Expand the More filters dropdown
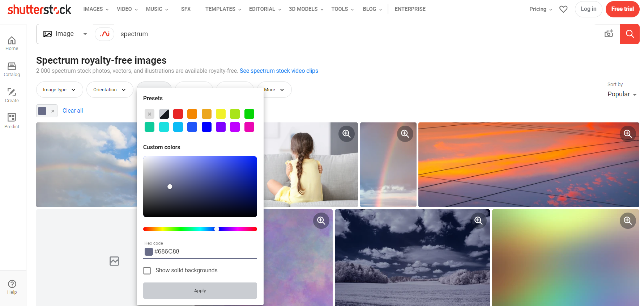Screen dimensions: 644x306 coord(274,90)
